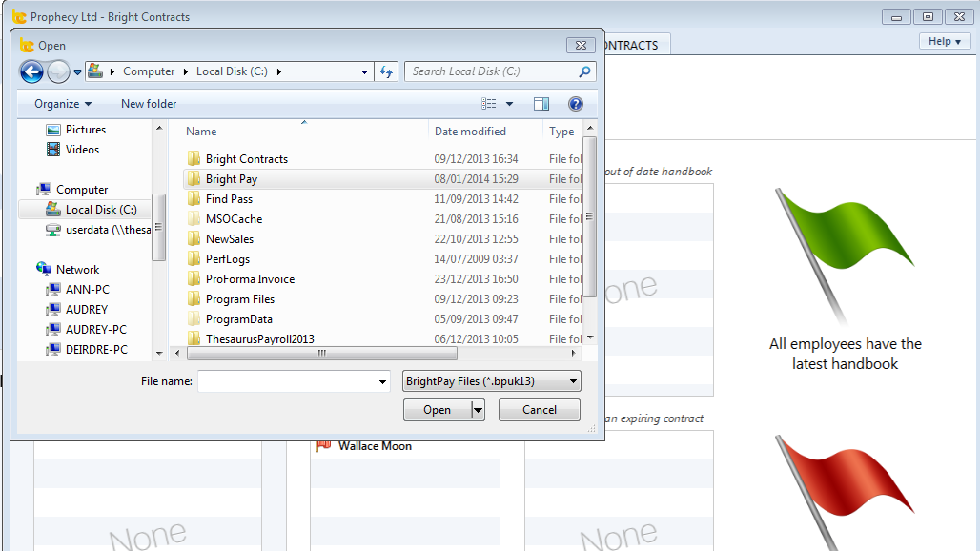Click the NewSales folder icon
Image resolution: width=980 pixels, height=551 pixels.
[194, 238]
